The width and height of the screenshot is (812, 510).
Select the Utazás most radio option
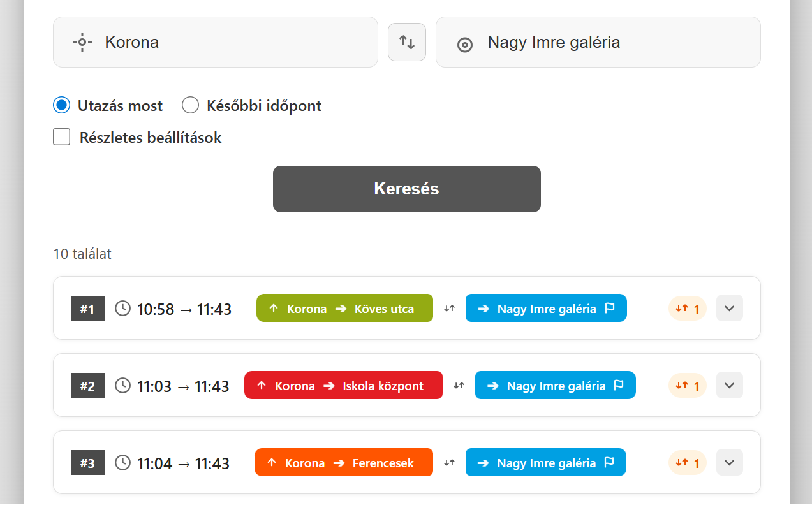[x=61, y=105]
